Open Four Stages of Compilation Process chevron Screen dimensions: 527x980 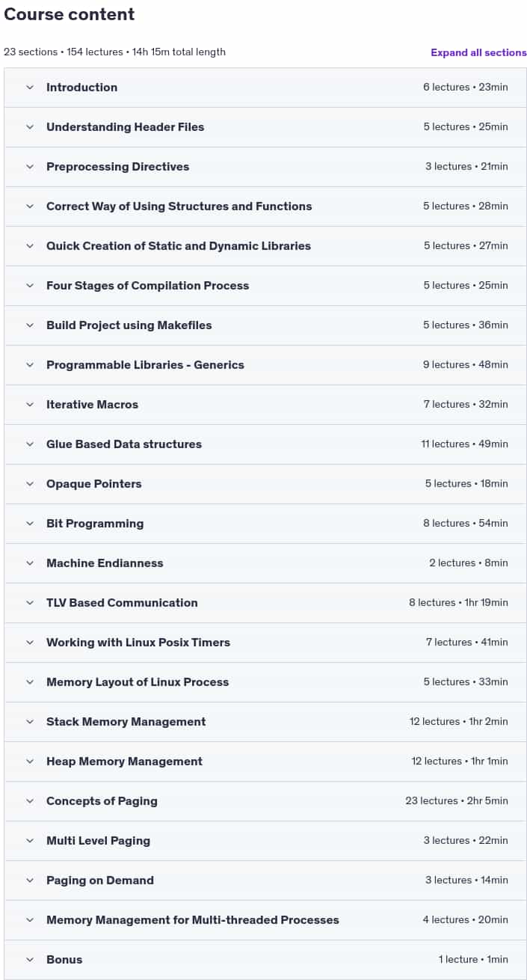tap(30, 286)
